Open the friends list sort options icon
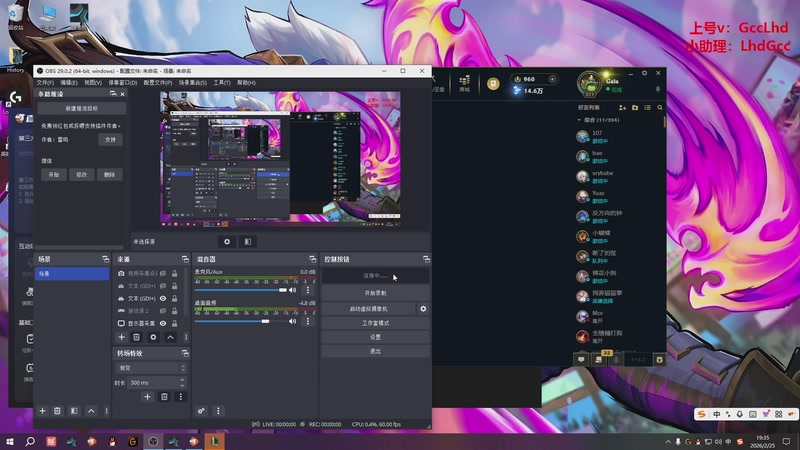 click(647, 108)
